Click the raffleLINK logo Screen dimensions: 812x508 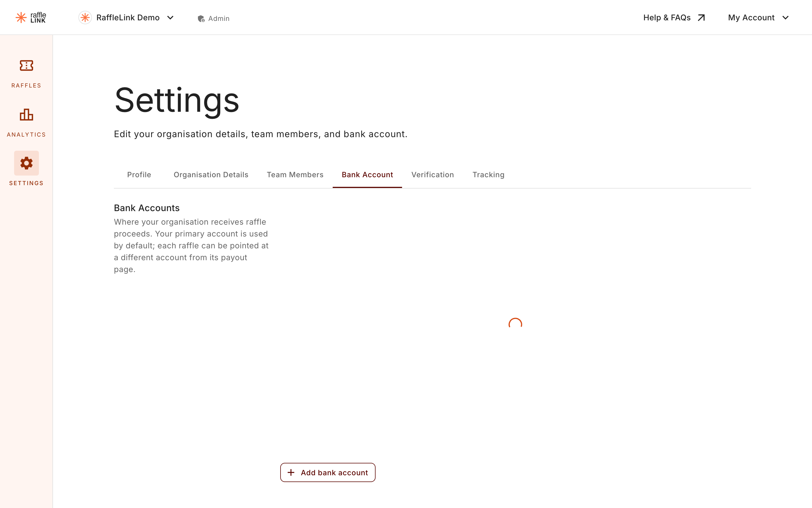pos(30,17)
